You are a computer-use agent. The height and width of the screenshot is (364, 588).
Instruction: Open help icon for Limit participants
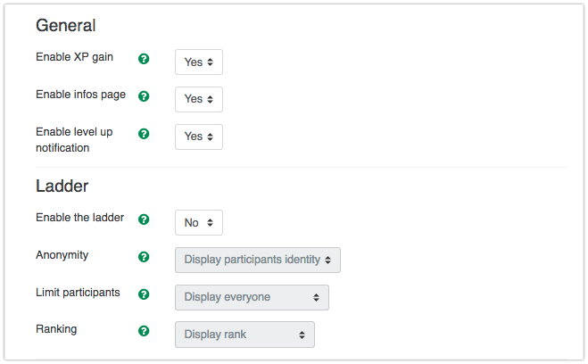144,294
